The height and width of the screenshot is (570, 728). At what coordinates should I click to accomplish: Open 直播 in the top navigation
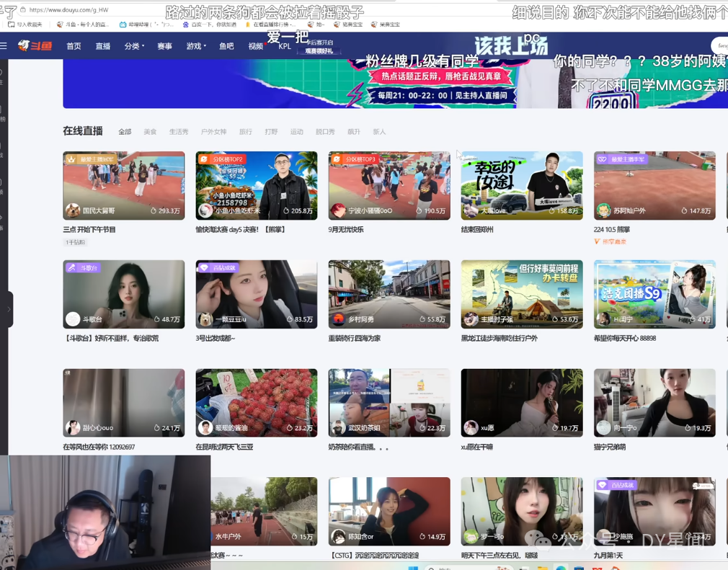(x=102, y=46)
